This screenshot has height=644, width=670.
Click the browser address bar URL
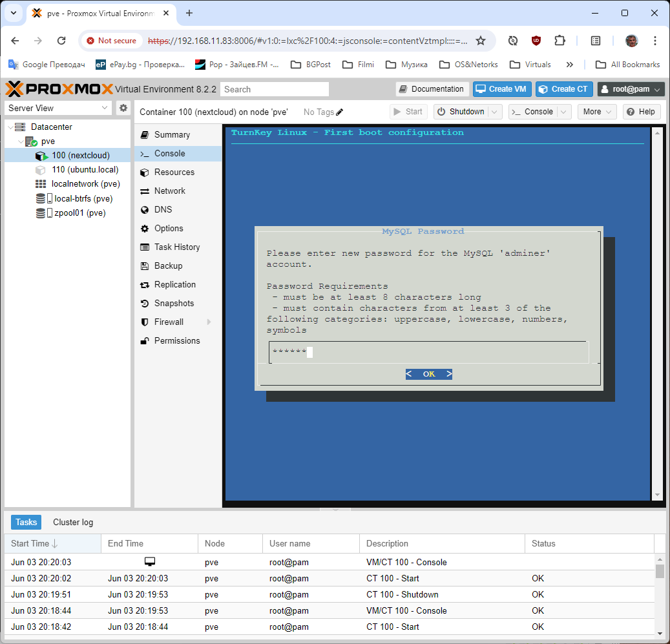pos(308,41)
